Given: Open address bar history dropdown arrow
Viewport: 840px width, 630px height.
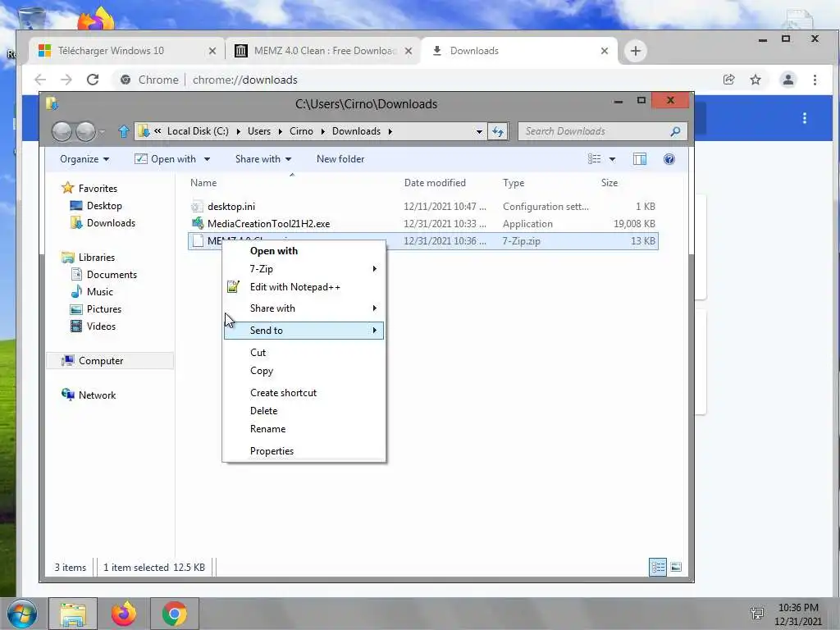Looking at the screenshot, I should pos(479,131).
